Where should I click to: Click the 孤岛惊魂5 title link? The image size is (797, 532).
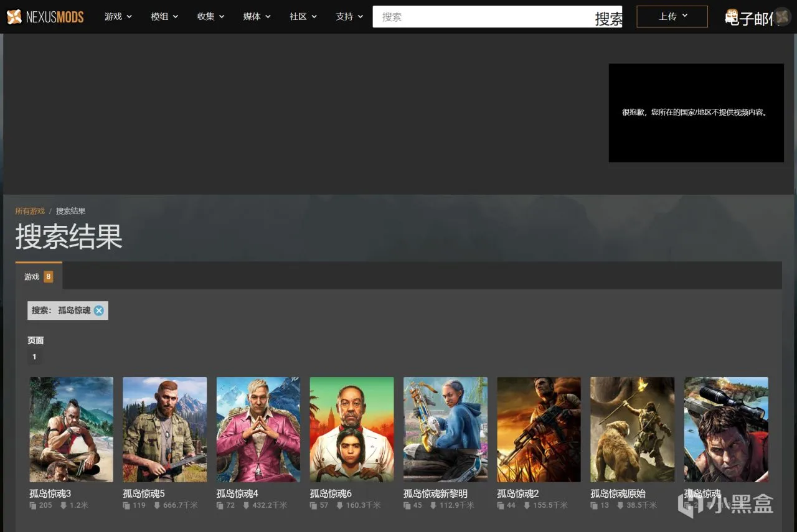pyautogui.click(x=144, y=493)
